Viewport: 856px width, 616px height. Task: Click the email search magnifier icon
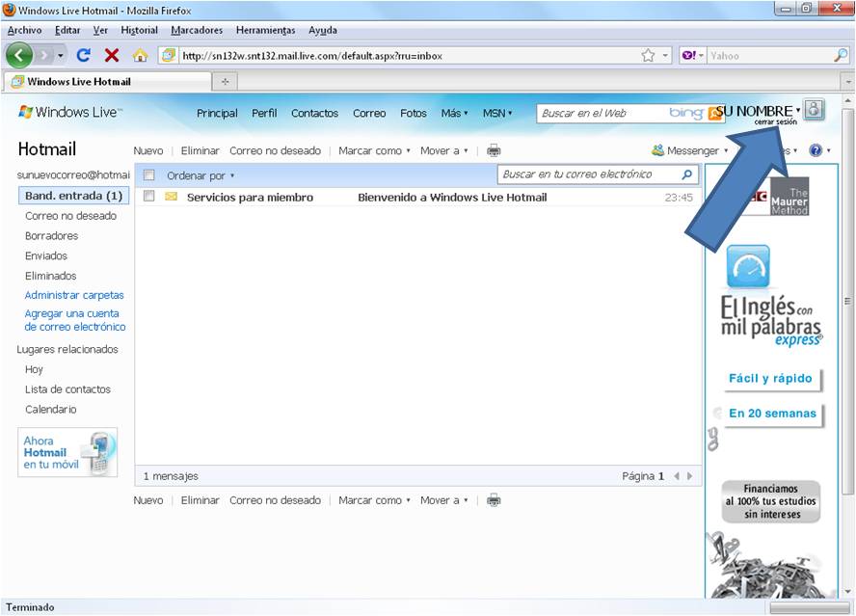[686, 175]
